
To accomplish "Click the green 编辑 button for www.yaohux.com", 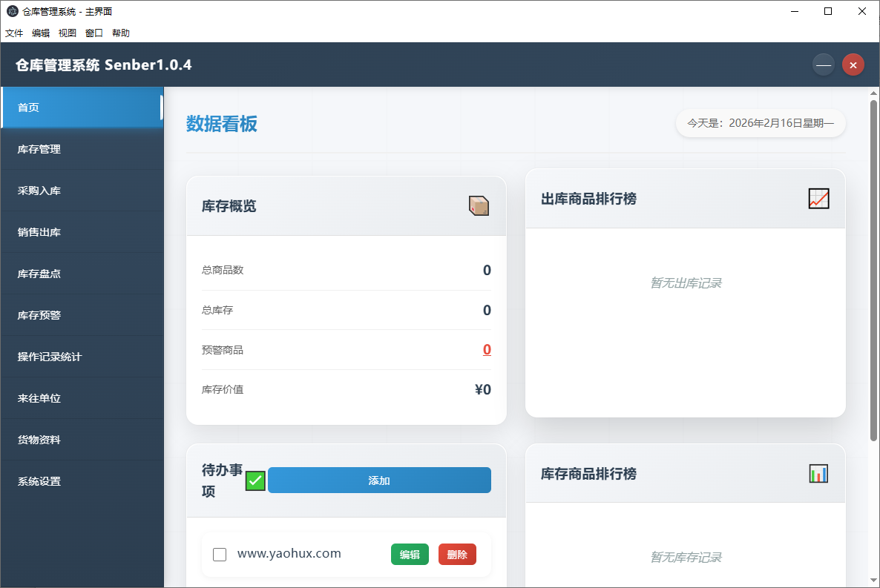I will coord(410,554).
